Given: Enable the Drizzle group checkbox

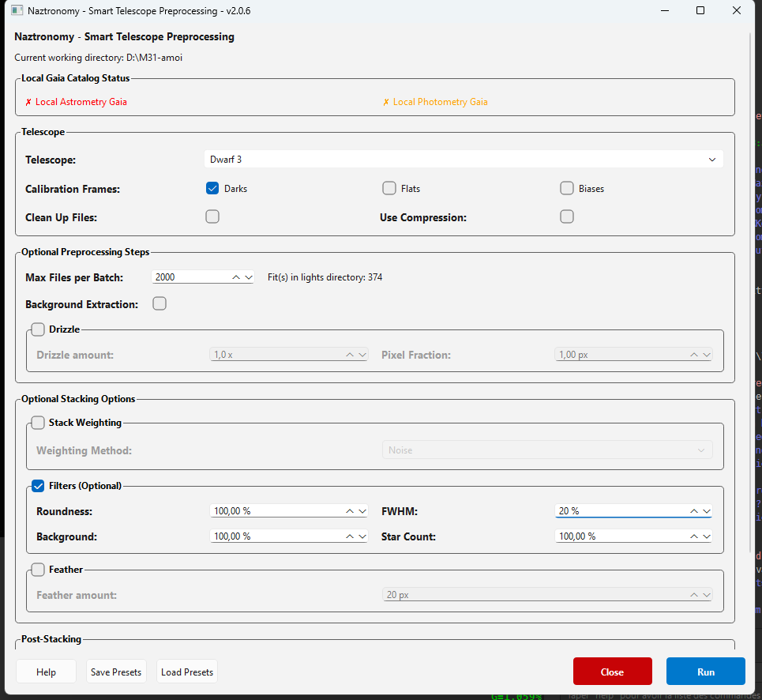Looking at the screenshot, I should pos(38,329).
